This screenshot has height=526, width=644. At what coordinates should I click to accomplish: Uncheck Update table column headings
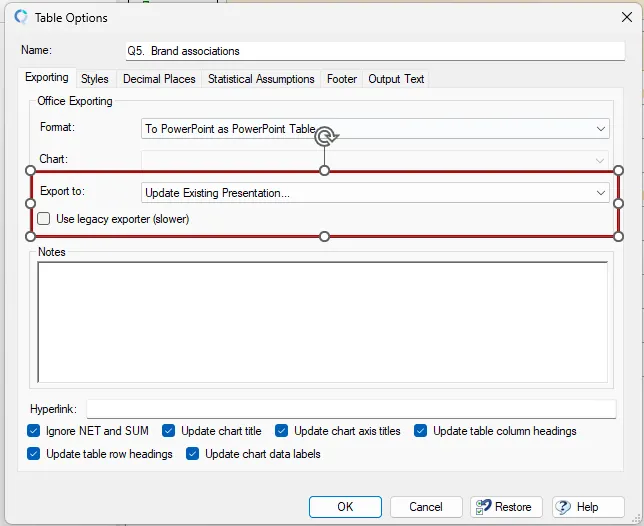pyautogui.click(x=421, y=431)
